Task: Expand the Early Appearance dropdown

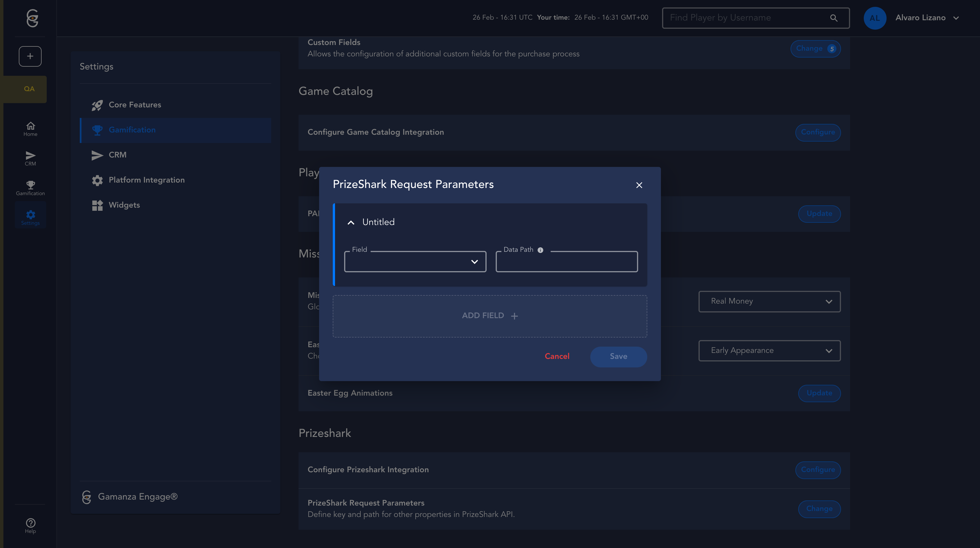Action: pyautogui.click(x=769, y=351)
